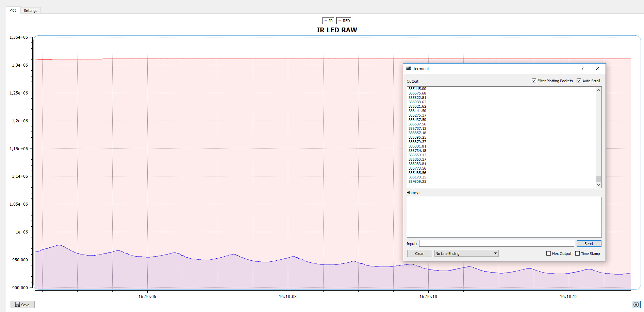Viewport: 644px width, 312px height.
Task: Click the Clear button in Terminal
Action: (419, 254)
